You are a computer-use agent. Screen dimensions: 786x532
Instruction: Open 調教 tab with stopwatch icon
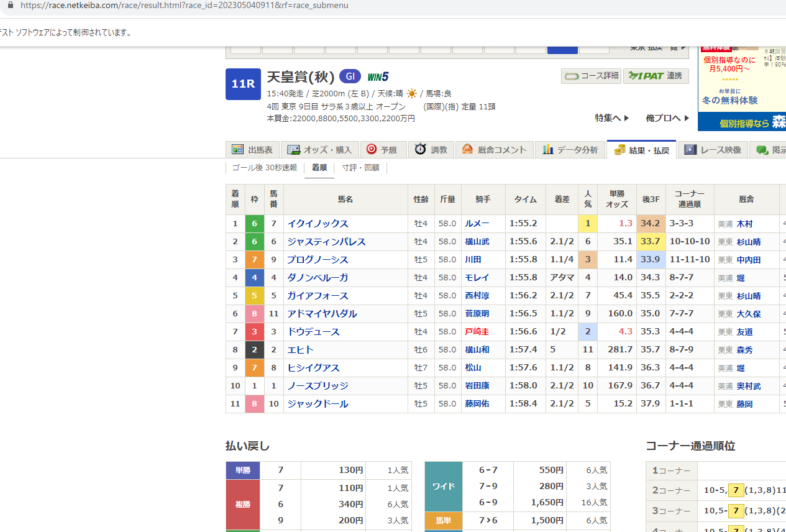coord(431,150)
